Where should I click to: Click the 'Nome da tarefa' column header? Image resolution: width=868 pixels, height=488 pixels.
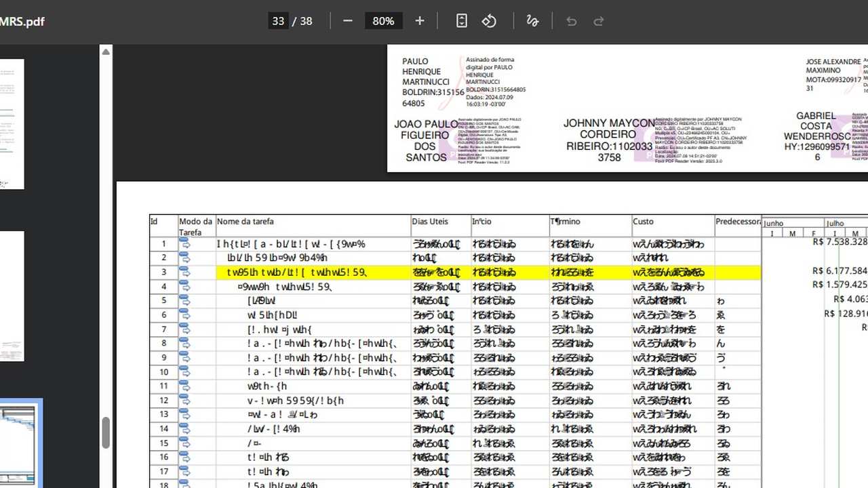point(245,222)
